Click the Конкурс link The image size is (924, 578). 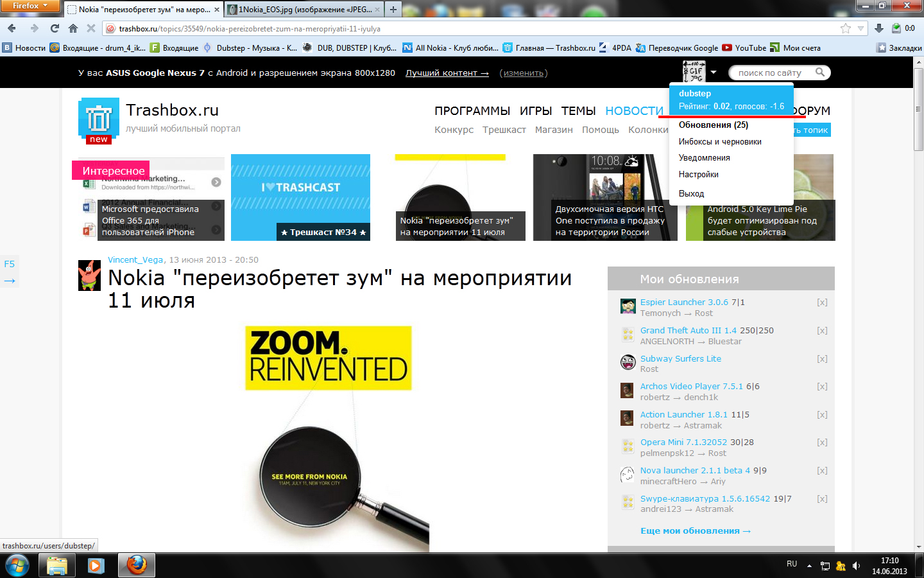coord(454,129)
